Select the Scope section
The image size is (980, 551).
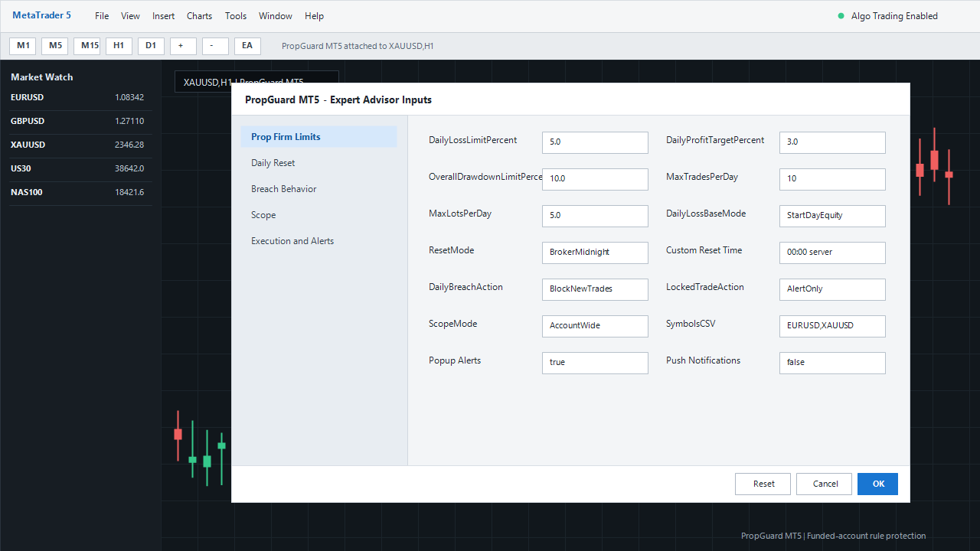click(318, 215)
